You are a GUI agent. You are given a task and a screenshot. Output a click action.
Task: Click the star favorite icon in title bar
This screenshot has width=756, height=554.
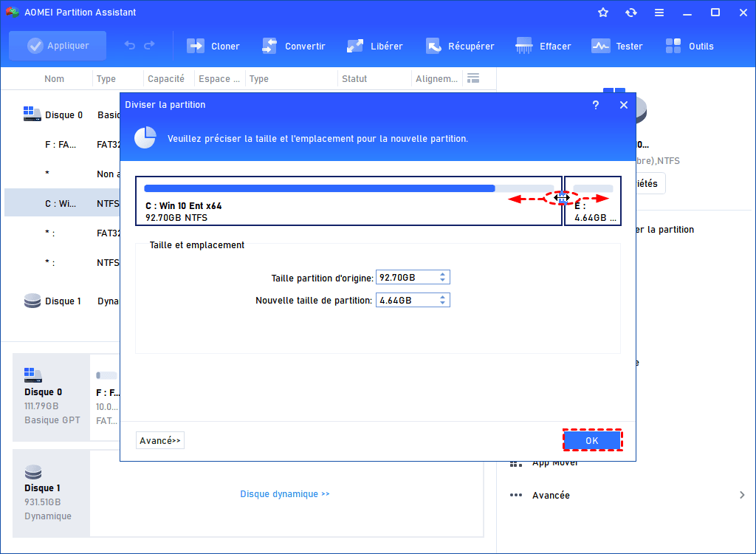point(603,13)
